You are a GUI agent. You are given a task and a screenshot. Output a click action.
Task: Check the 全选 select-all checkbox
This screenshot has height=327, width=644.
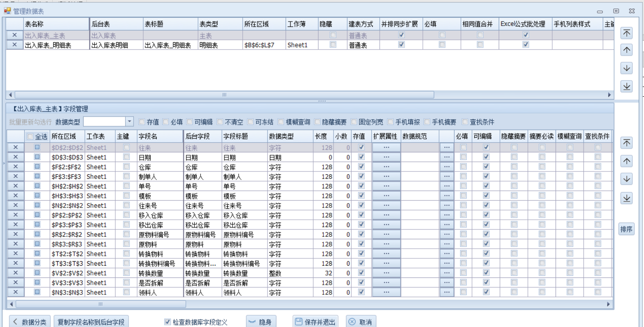click(x=30, y=136)
